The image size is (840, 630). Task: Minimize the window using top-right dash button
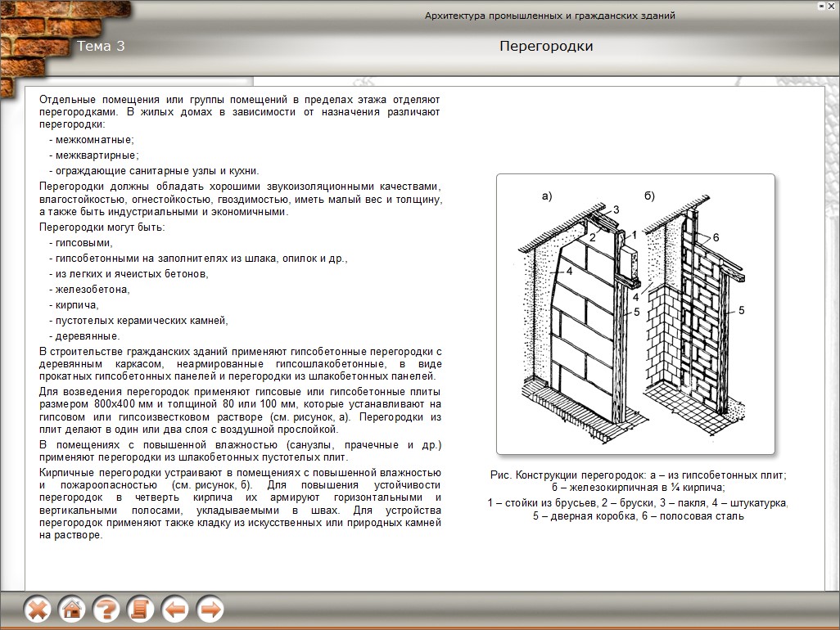pos(821,6)
